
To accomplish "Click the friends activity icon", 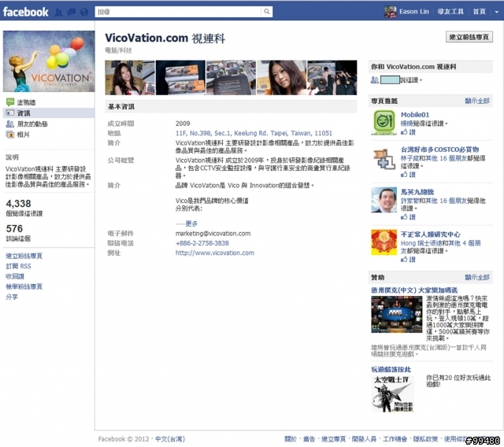I will 10,124.
